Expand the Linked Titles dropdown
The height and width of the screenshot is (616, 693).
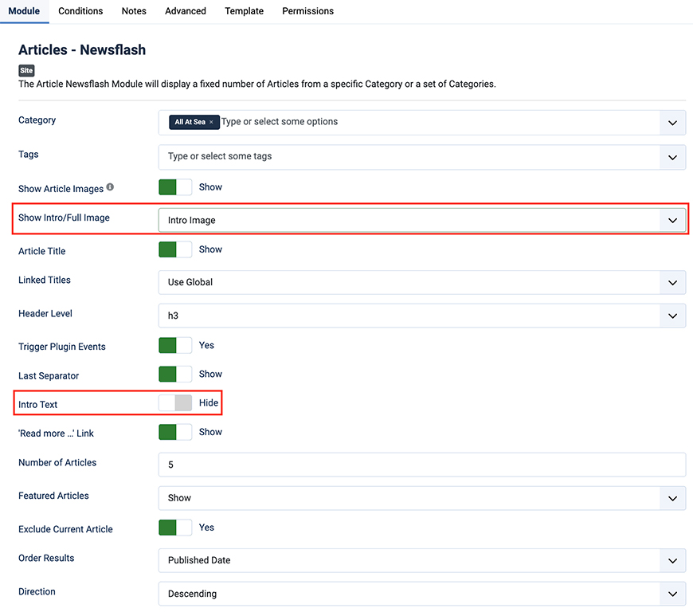[421, 282]
